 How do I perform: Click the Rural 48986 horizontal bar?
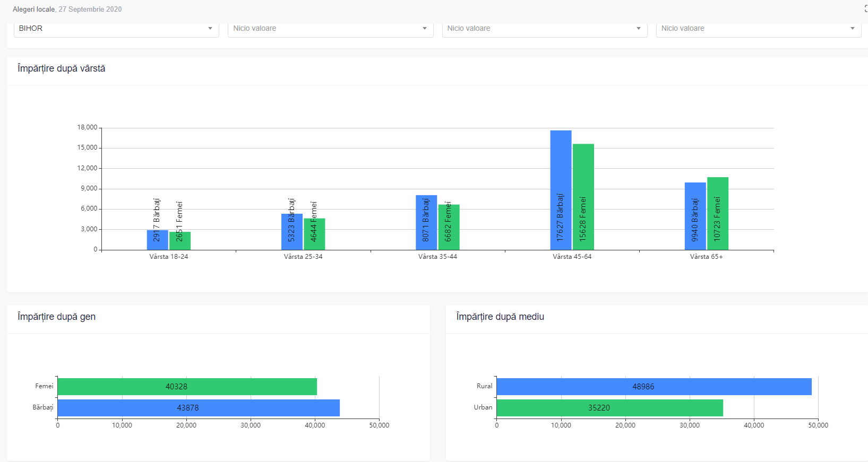[654, 387]
